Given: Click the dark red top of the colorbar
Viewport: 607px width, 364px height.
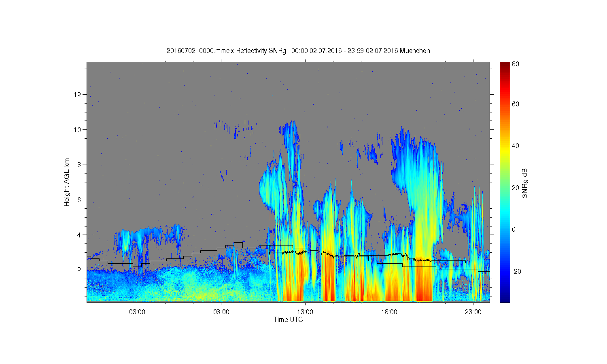Looking at the screenshot, I should click(x=505, y=66).
